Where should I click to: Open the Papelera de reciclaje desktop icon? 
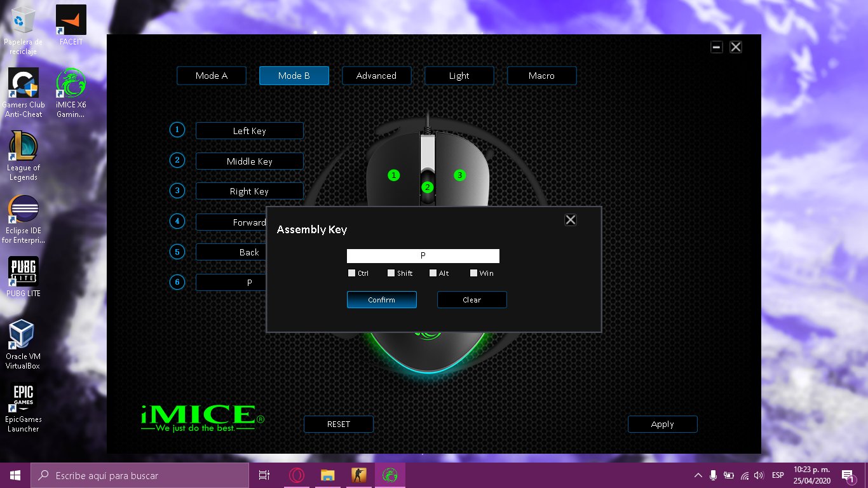click(24, 29)
